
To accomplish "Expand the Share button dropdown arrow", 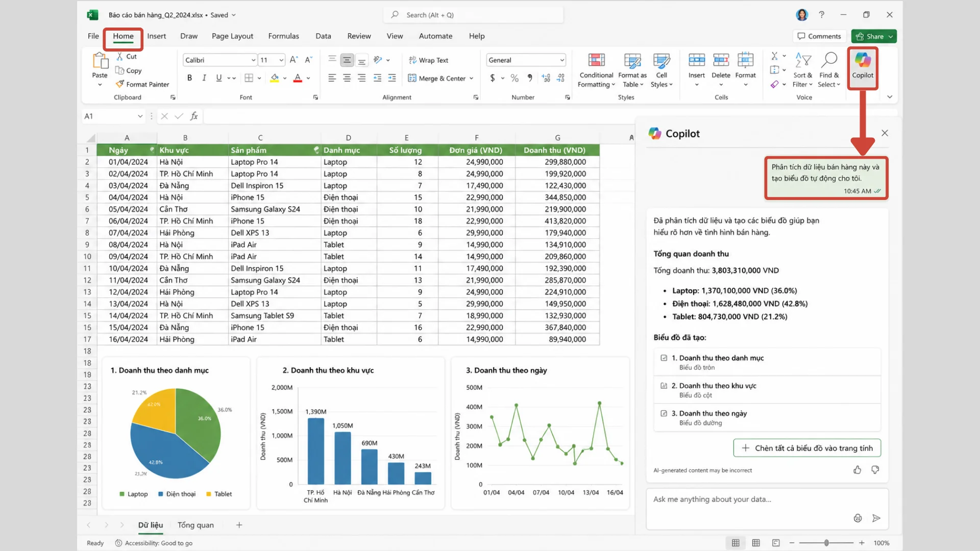I will tap(891, 36).
